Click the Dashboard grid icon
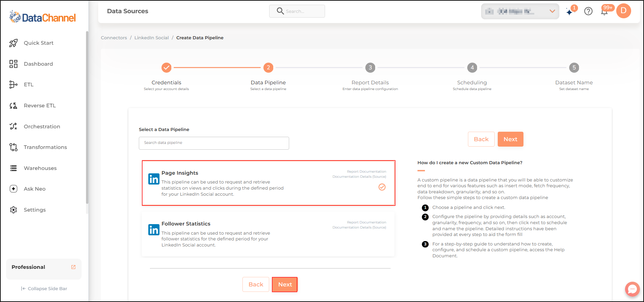Image resolution: width=644 pixels, height=302 pixels. (x=13, y=64)
